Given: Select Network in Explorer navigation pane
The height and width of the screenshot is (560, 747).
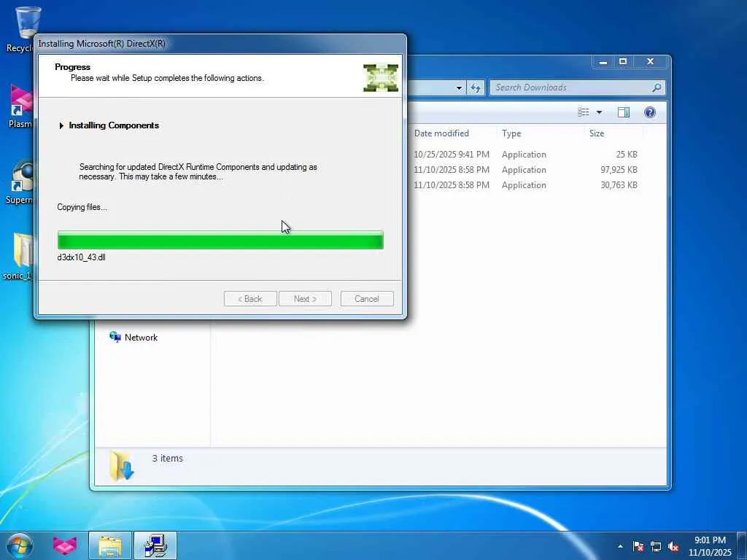Looking at the screenshot, I should point(134,337).
